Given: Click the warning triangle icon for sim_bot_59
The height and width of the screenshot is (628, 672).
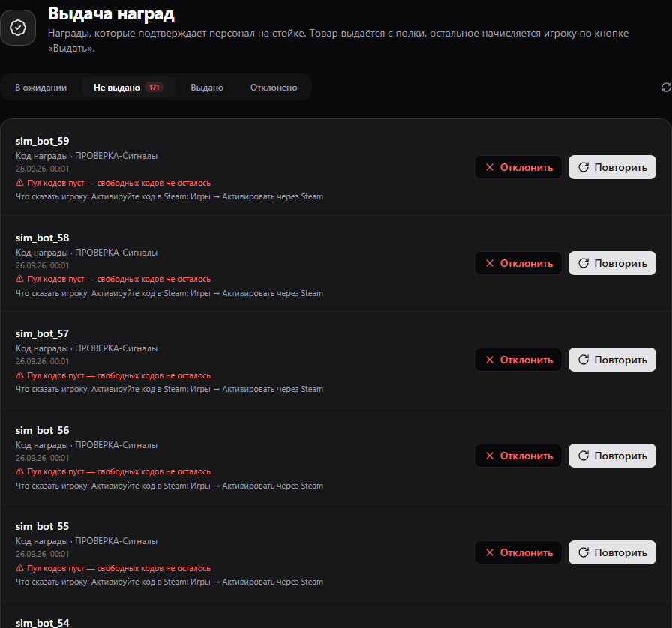Looking at the screenshot, I should tap(19, 183).
